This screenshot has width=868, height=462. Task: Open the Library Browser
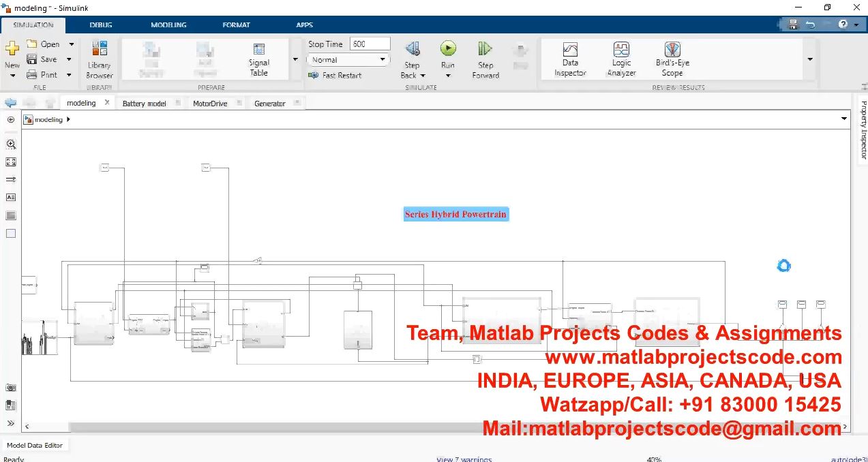100,60
